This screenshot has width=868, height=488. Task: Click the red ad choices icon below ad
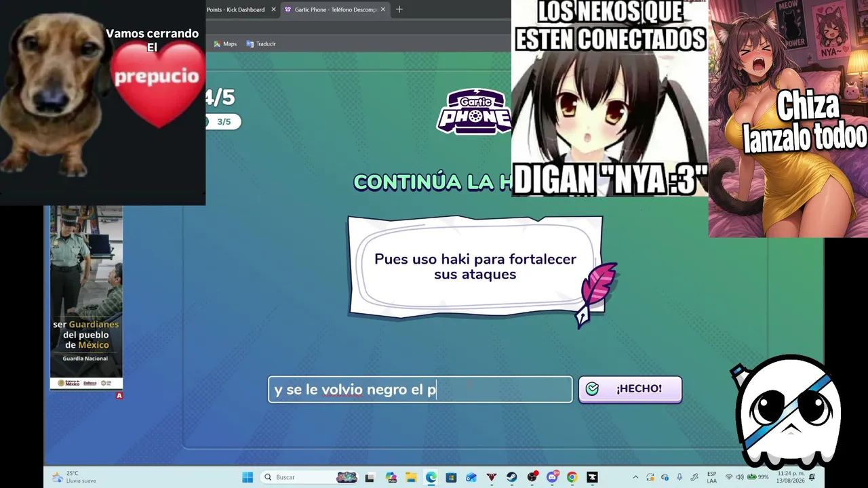tap(119, 395)
